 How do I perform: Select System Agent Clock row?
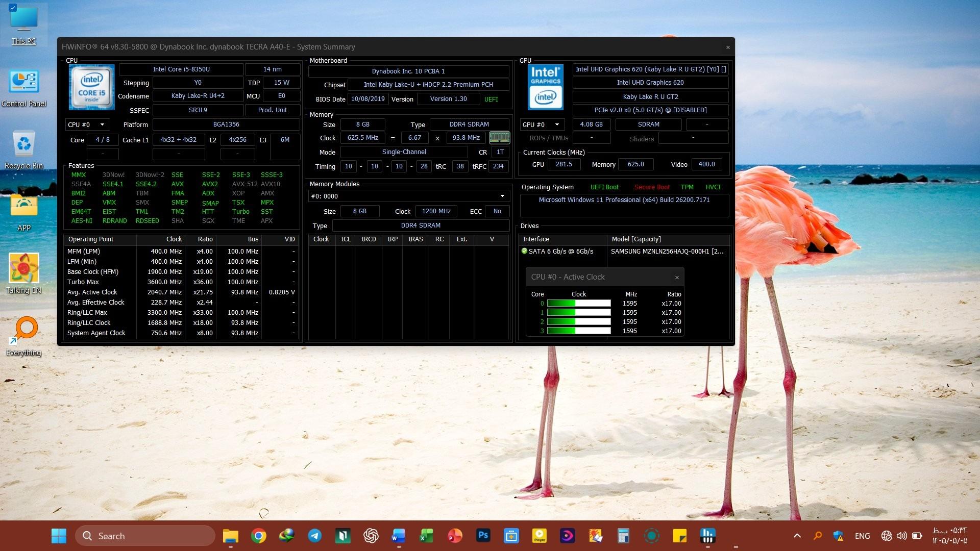(181, 333)
